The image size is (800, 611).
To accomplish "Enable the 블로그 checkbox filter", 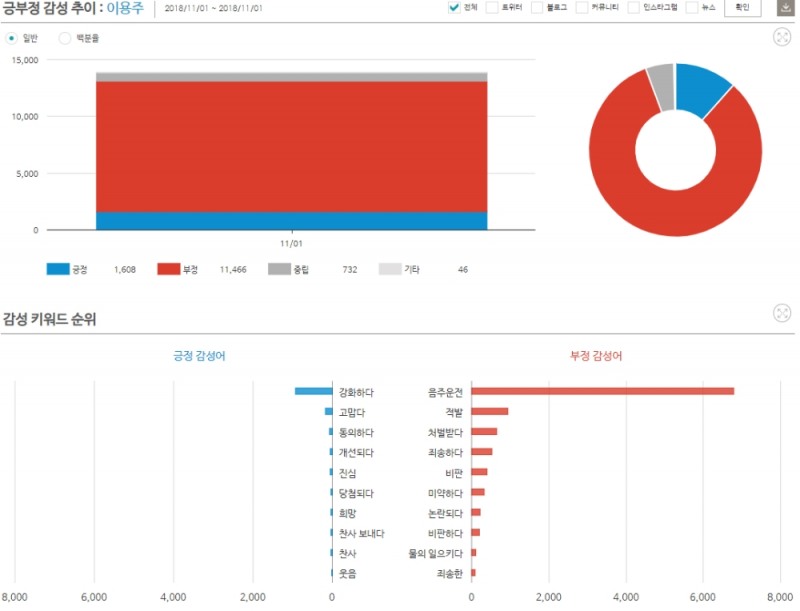I will tap(537, 8).
